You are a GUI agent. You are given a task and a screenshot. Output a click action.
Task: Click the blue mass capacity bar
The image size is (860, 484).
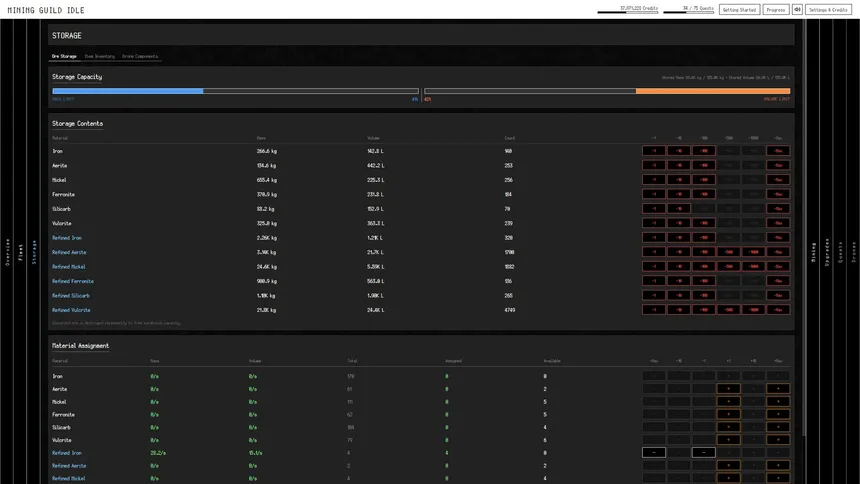click(235, 91)
